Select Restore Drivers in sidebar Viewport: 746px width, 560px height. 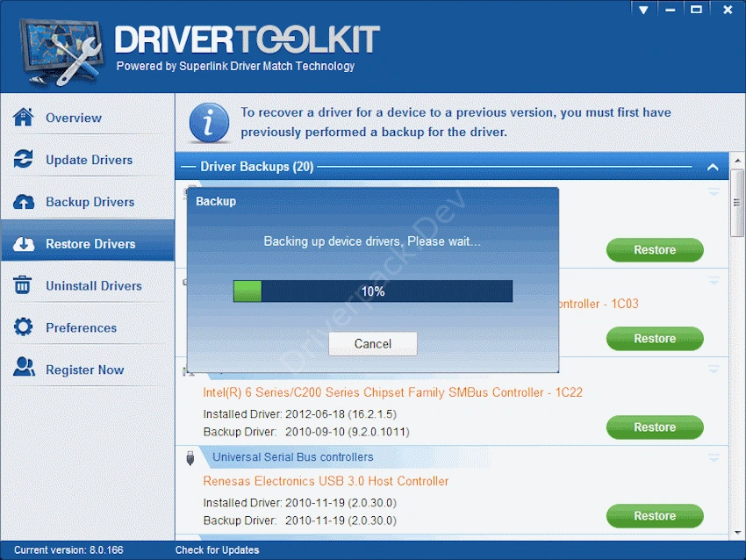click(88, 244)
